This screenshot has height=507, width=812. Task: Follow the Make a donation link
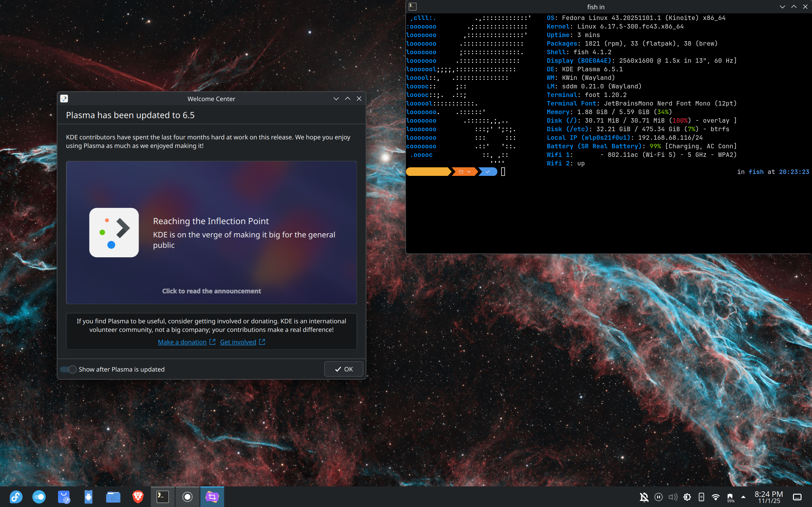tap(182, 342)
